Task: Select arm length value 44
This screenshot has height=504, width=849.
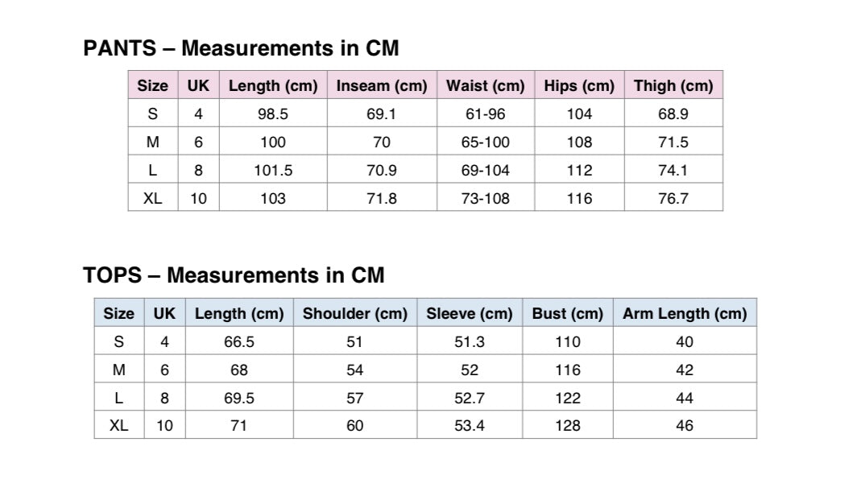Action: point(684,399)
